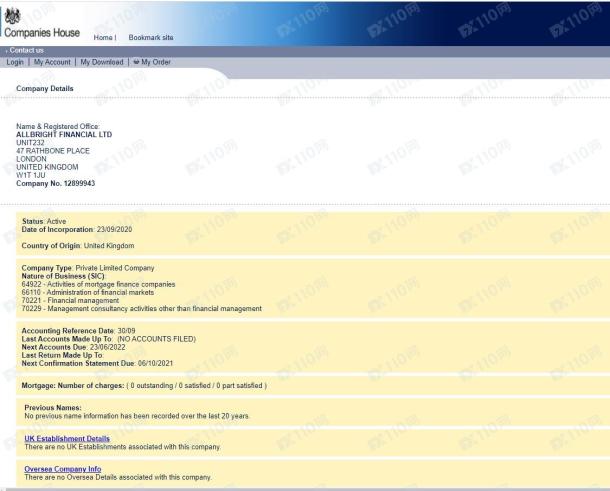Click SIC 70221 Financial management line

point(70,301)
